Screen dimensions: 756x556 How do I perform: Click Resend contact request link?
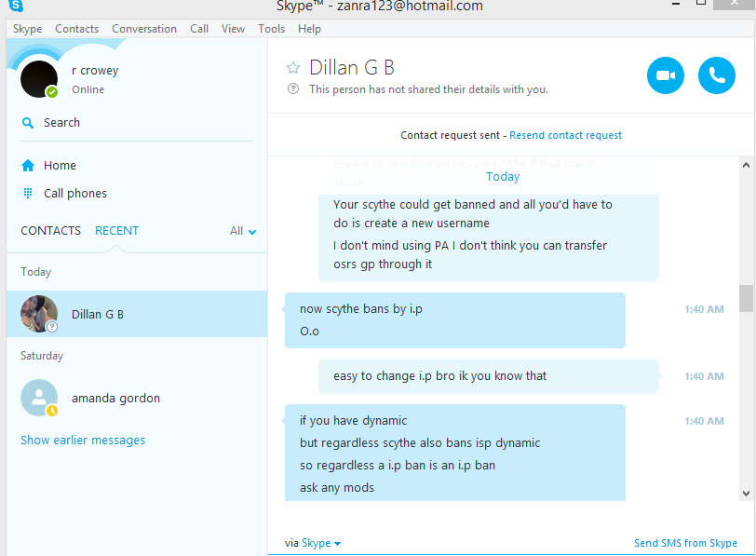click(x=565, y=135)
